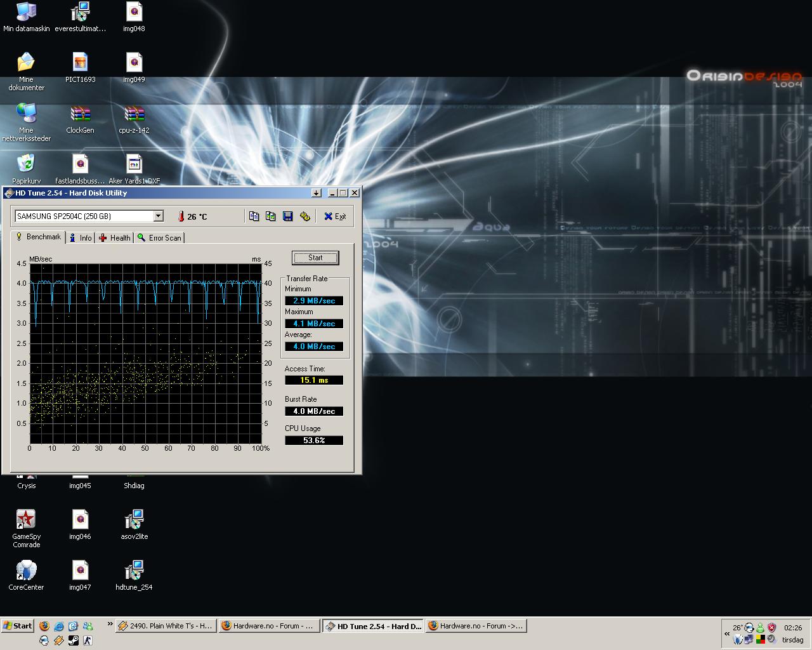Expand the quick launch overflow chevron
The image size is (812, 650).
(110, 623)
